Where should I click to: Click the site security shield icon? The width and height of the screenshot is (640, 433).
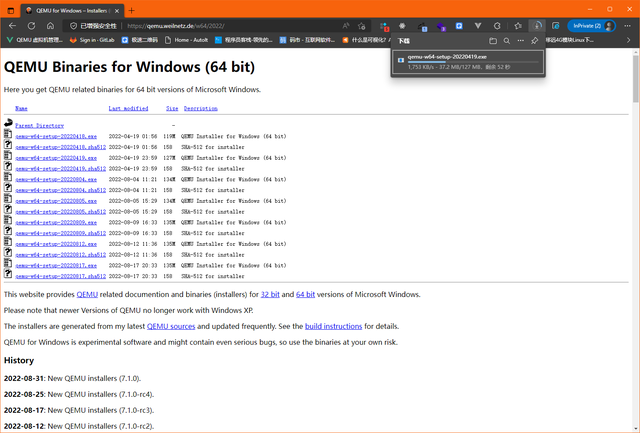coord(73,26)
